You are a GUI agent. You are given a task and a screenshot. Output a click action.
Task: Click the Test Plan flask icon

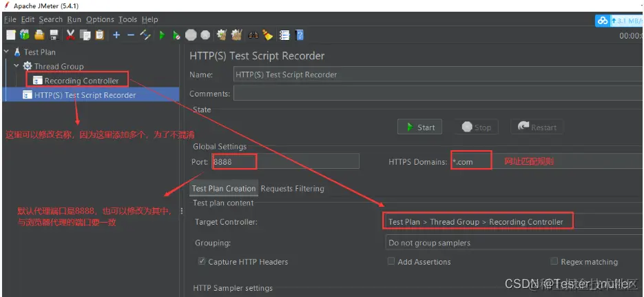[17, 52]
